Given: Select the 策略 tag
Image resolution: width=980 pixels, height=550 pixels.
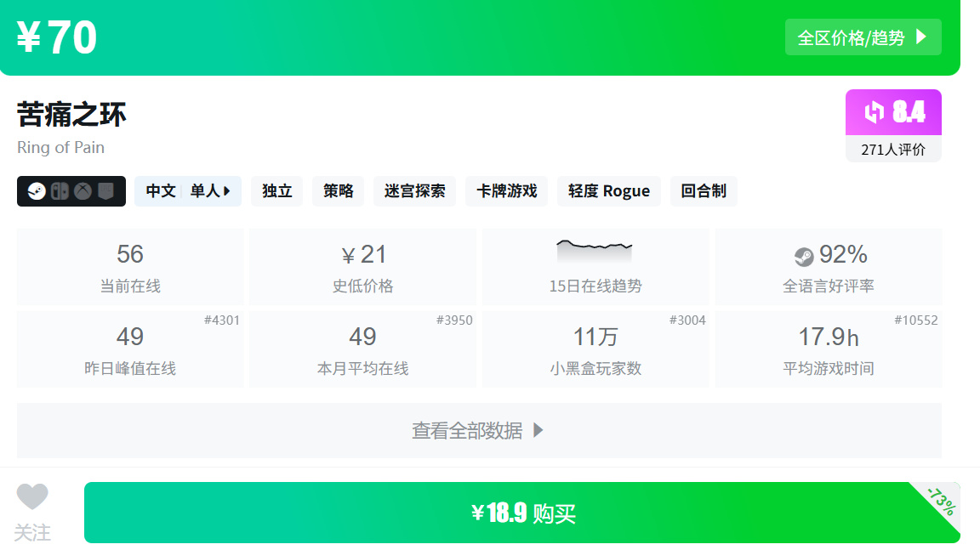Looking at the screenshot, I should pyautogui.click(x=338, y=191).
